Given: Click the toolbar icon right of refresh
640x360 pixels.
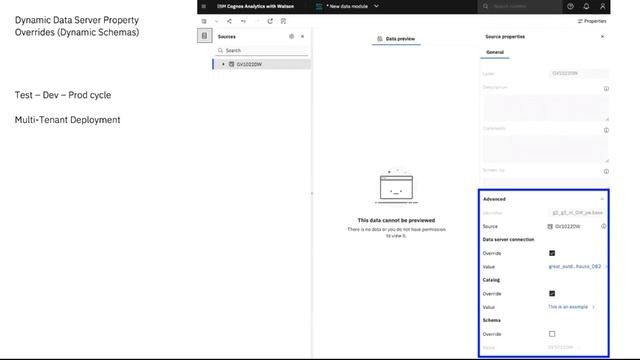Looking at the screenshot, I should coord(283,21).
